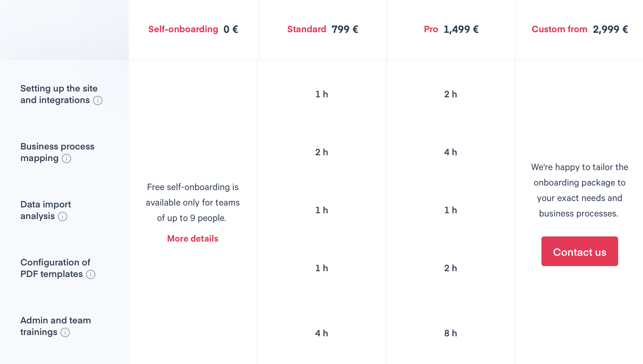Click the Contact us button
The height and width of the screenshot is (364, 643).
(x=579, y=251)
